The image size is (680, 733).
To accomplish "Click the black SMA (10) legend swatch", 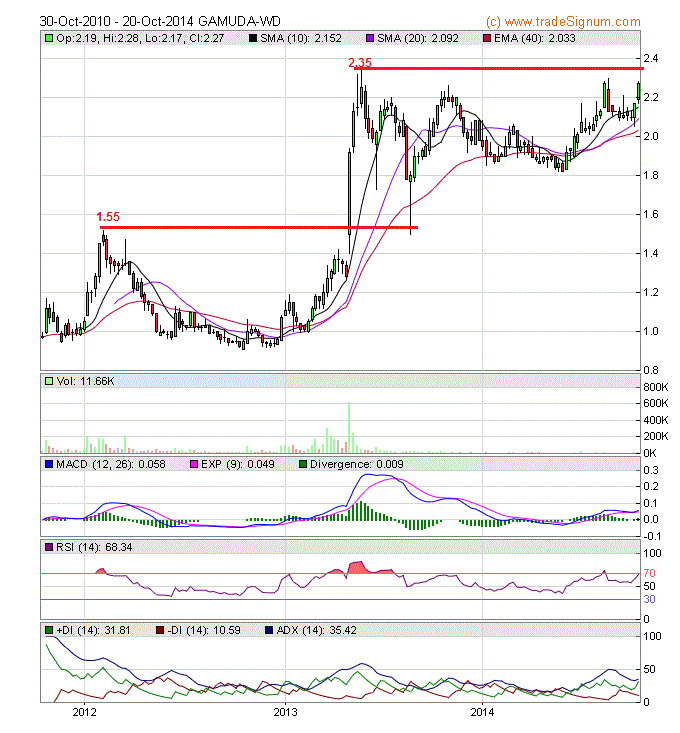I will click(253, 38).
